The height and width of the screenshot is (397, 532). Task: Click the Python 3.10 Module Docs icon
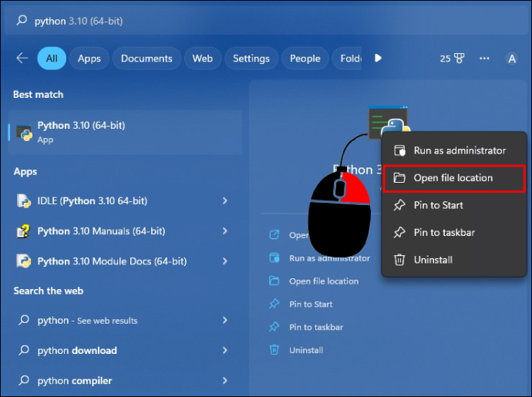point(24,261)
